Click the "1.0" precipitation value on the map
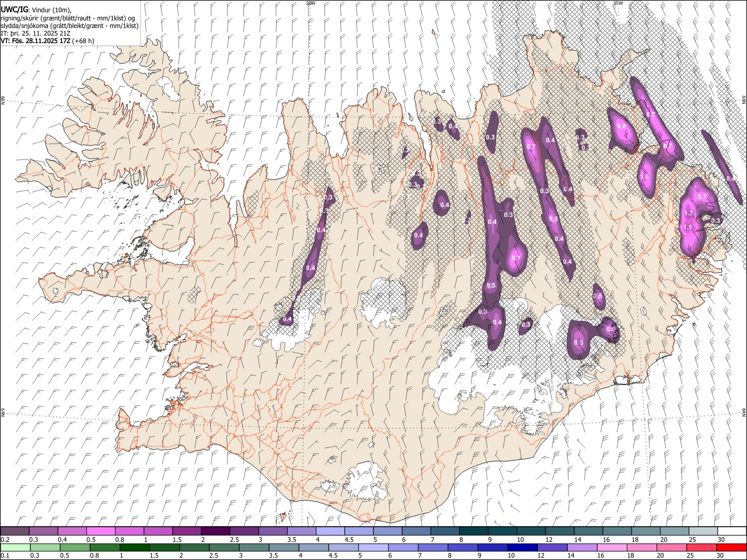This screenshot has width=747, height=560. 645,177
